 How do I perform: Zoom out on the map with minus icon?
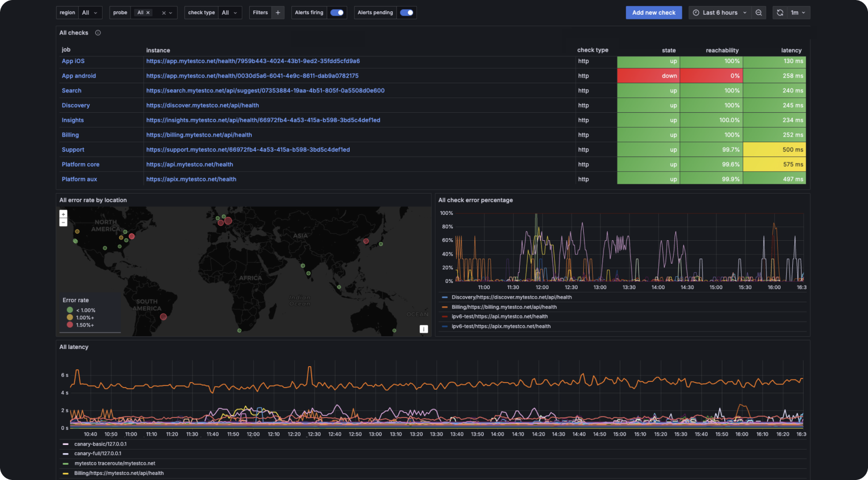(x=63, y=222)
